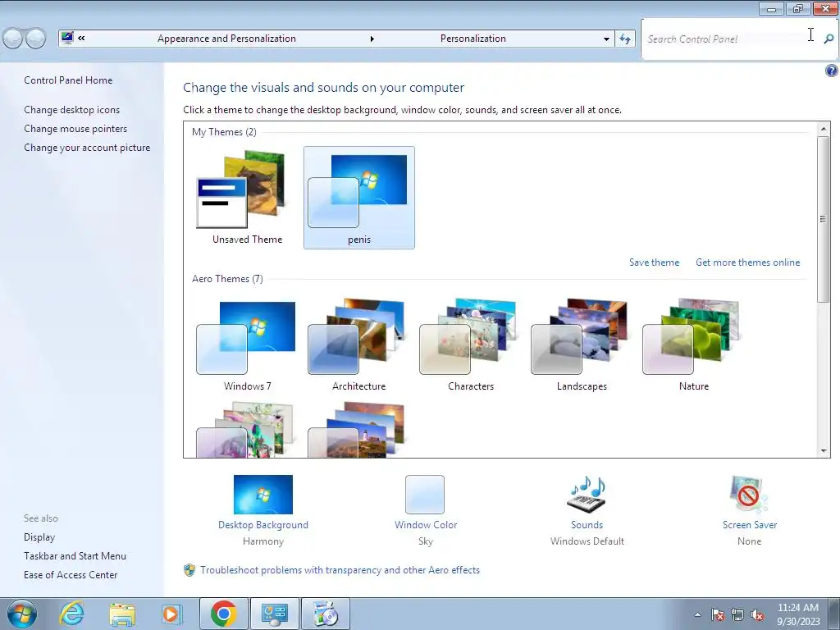Image resolution: width=840 pixels, height=630 pixels.
Task: Select the lighthouse theme thumbnail
Action: pyautogui.click(x=357, y=430)
